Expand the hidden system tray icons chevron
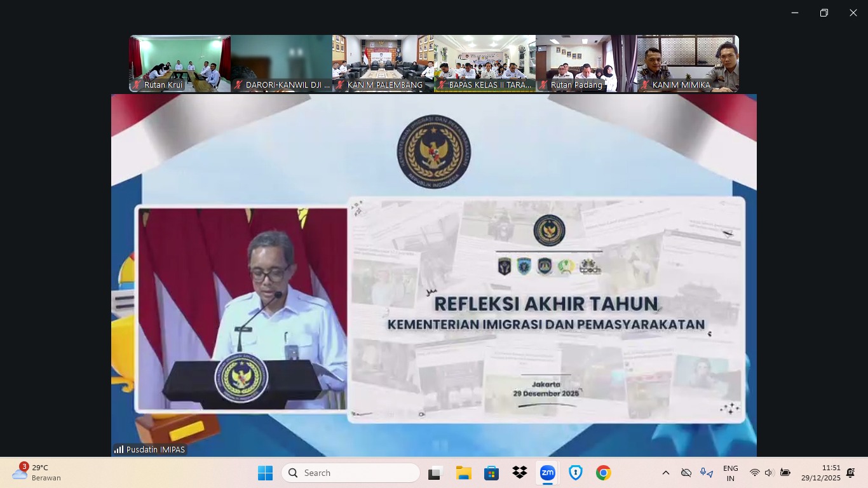This screenshot has height=488, width=868. click(x=665, y=473)
